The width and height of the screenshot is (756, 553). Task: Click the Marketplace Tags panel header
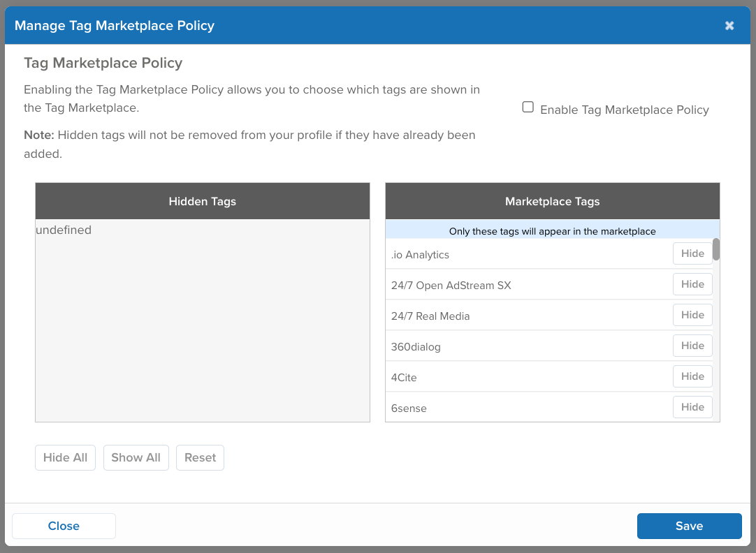tap(552, 201)
